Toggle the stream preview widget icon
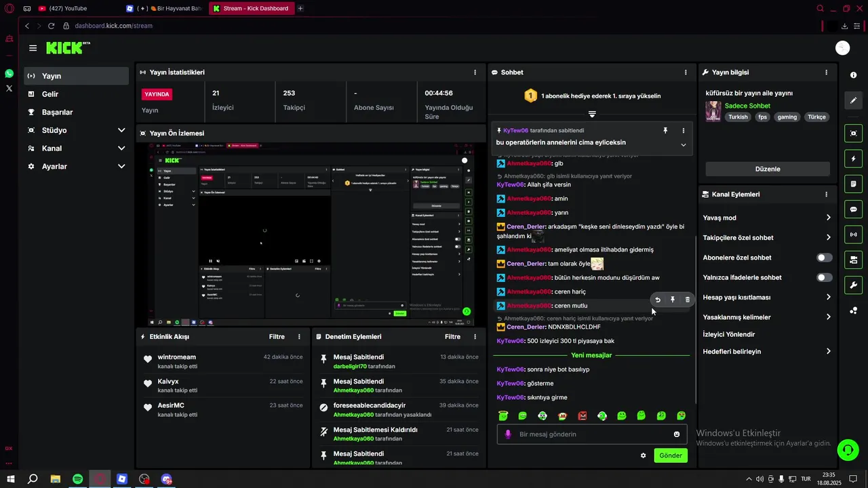This screenshot has width=868, height=488. pyautogui.click(x=853, y=134)
